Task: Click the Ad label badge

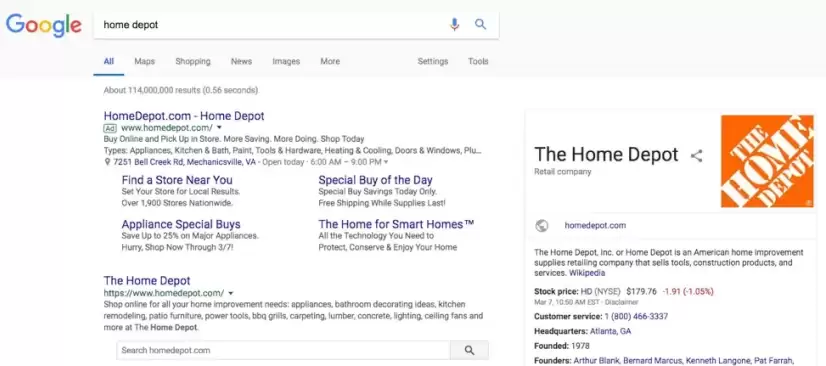Action: 110,128
